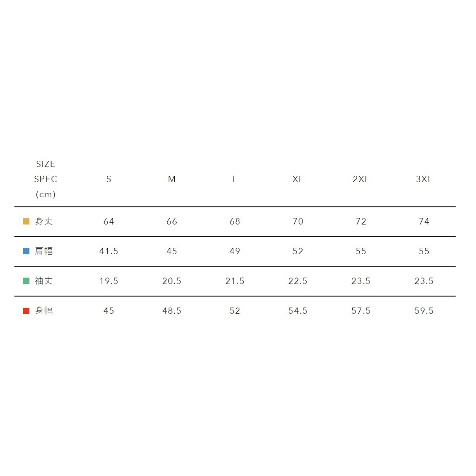Select the M size column header

tap(172, 179)
